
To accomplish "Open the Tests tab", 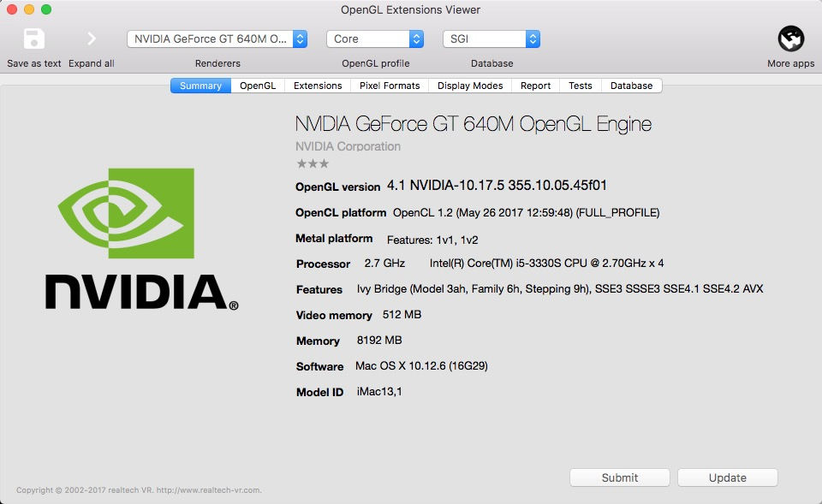I will click(581, 86).
